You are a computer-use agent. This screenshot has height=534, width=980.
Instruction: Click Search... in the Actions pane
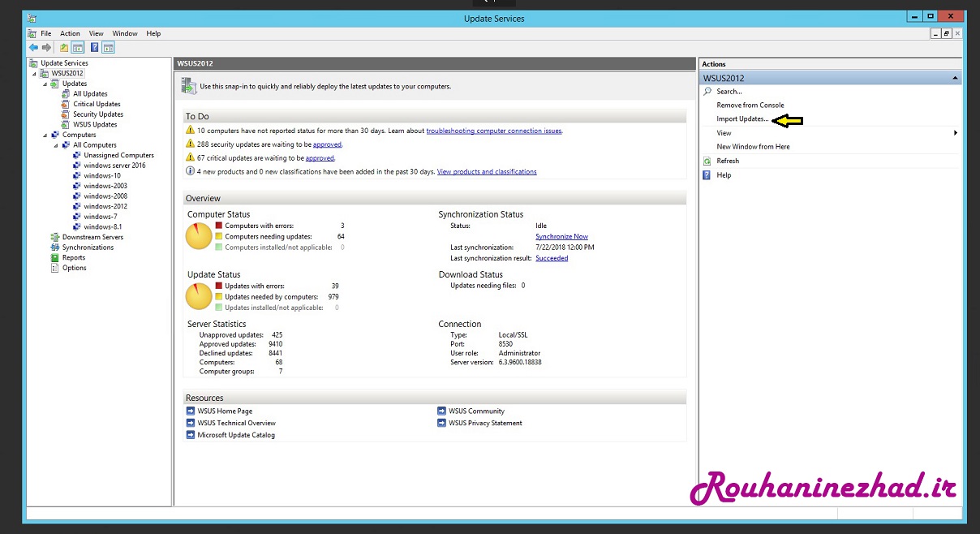[729, 92]
